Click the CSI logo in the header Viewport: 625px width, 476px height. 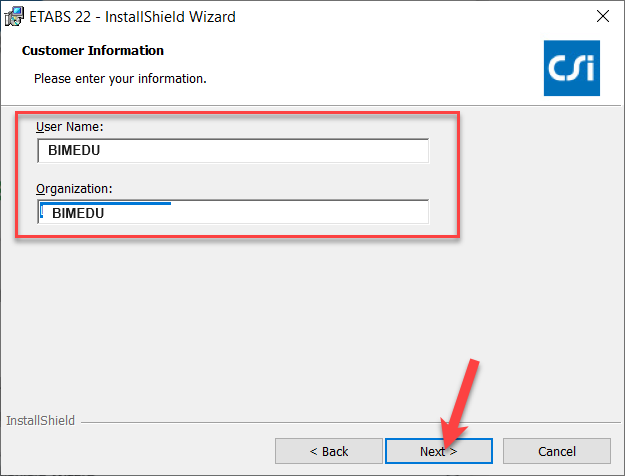coord(572,68)
